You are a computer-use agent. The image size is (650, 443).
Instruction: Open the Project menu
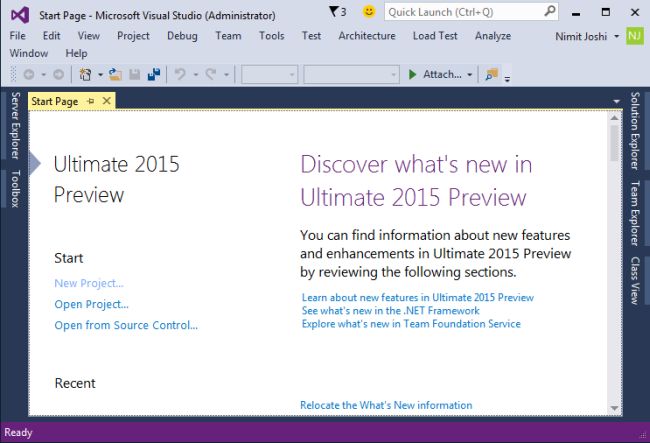pos(133,36)
